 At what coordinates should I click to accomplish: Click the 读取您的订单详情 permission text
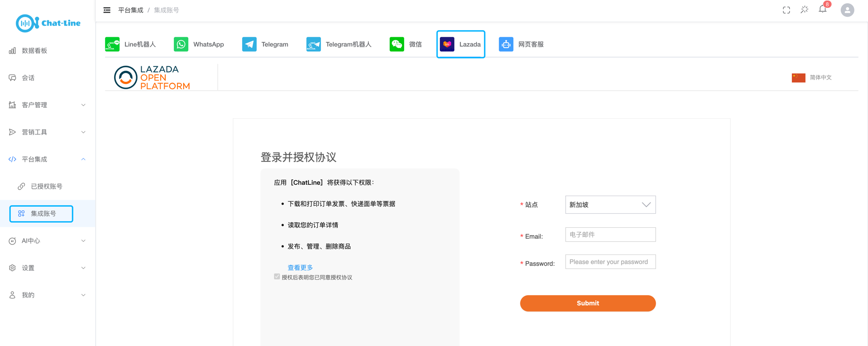pyautogui.click(x=313, y=225)
